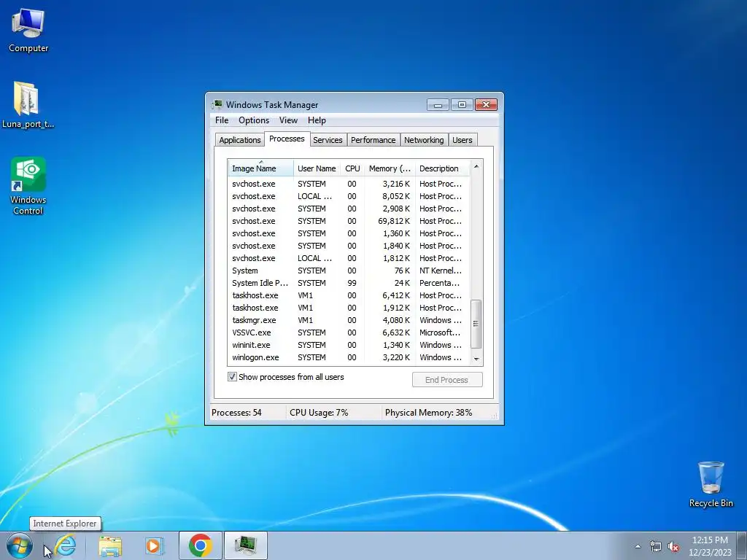747x560 pixels.
Task: Launch Internet Explorer from the taskbar
Action: 65,545
